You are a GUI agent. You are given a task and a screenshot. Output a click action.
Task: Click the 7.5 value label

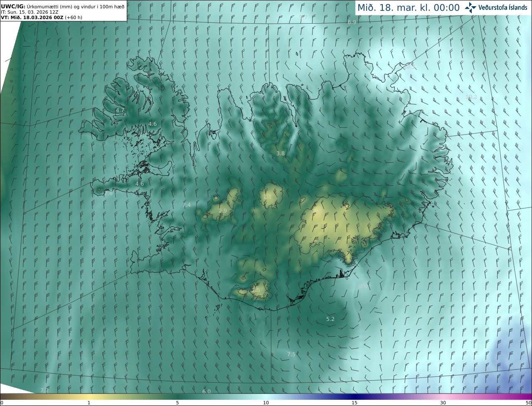pyautogui.click(x=291, y=354)
